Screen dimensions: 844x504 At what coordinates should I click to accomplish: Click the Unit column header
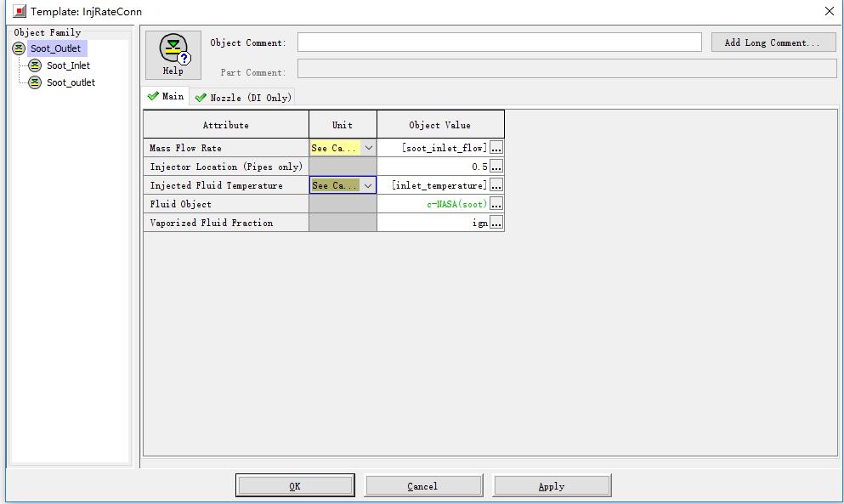343,124
